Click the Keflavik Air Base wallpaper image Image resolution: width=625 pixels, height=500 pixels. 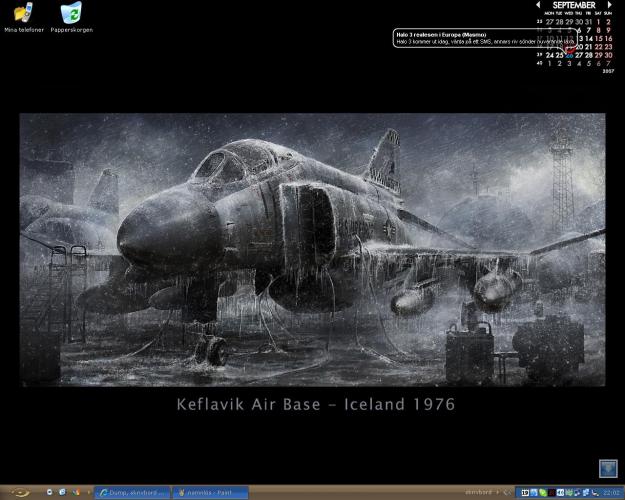312,250
